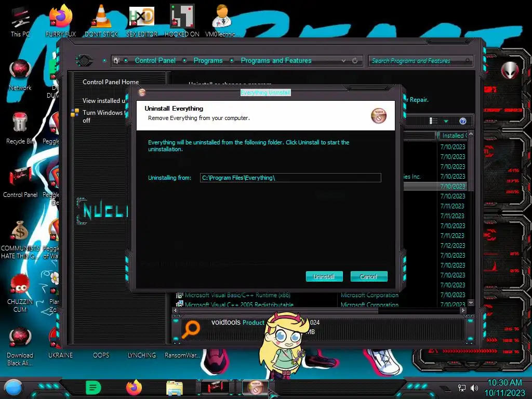Open the OOPS desktop shortcut
Screen dimensions: 532x399
pos(101,355)
